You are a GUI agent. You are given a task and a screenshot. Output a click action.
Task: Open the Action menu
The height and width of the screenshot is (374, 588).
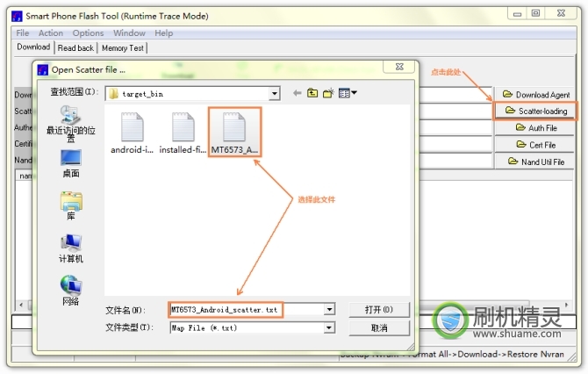pos(51,33)
